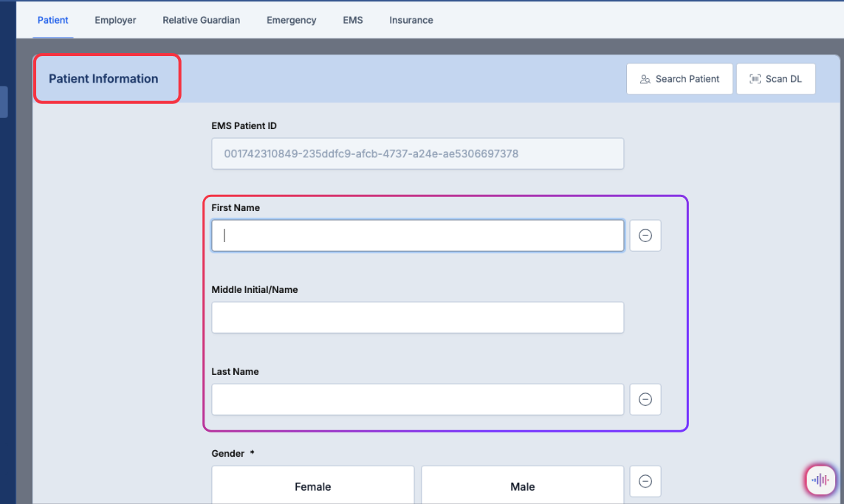Switch to the EMS tab
The image size is (844, 504).
[x=353, y=20]
